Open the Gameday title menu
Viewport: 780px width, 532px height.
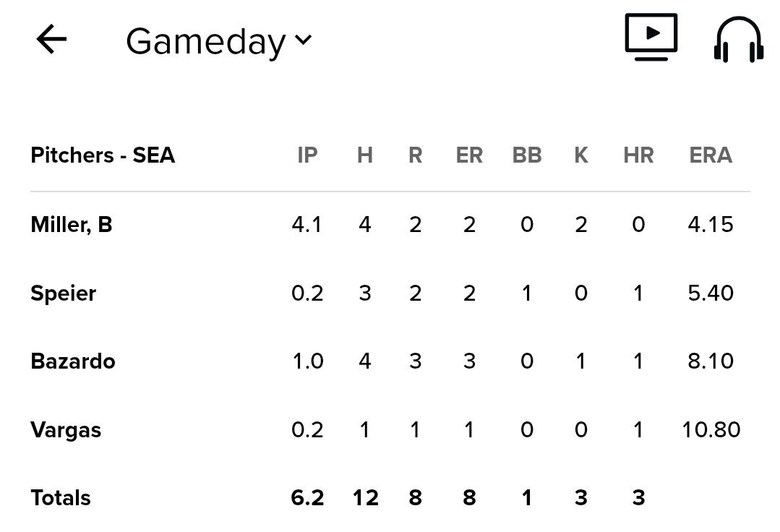[x=206, y=41]
